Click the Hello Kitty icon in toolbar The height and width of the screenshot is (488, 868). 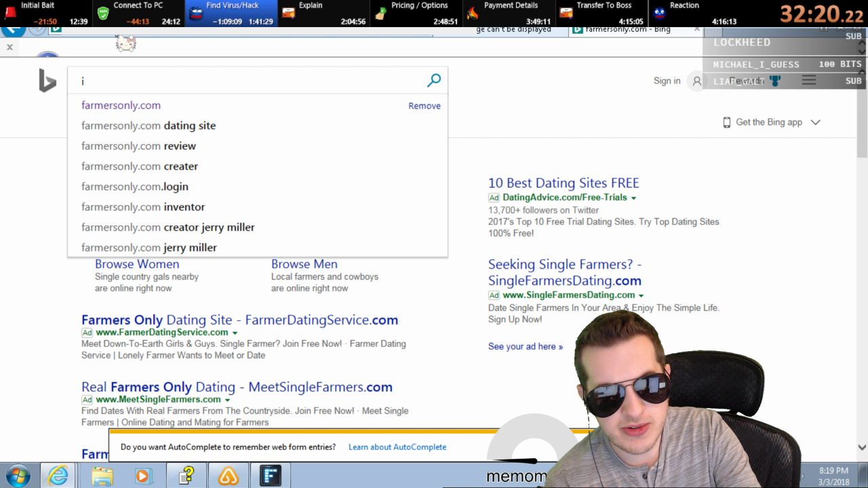[x=126, y=44]
